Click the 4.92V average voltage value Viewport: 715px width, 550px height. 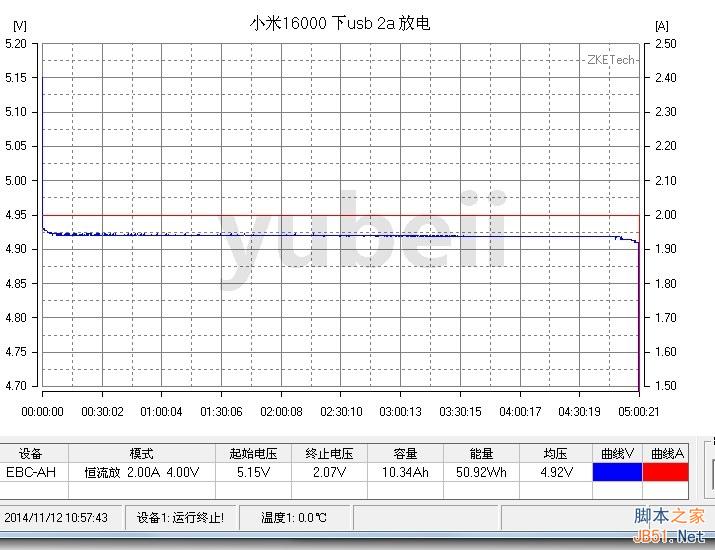(556, 472)
